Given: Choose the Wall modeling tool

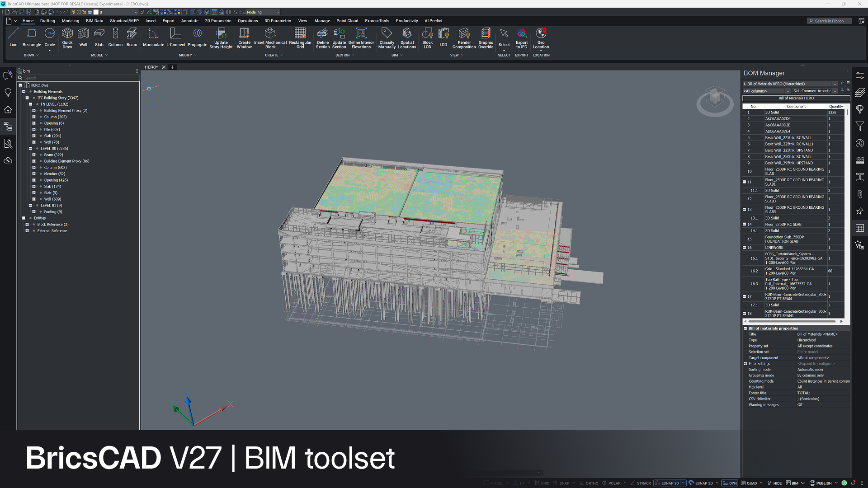Looking at the screenshot, I should (x=83, y=37).
